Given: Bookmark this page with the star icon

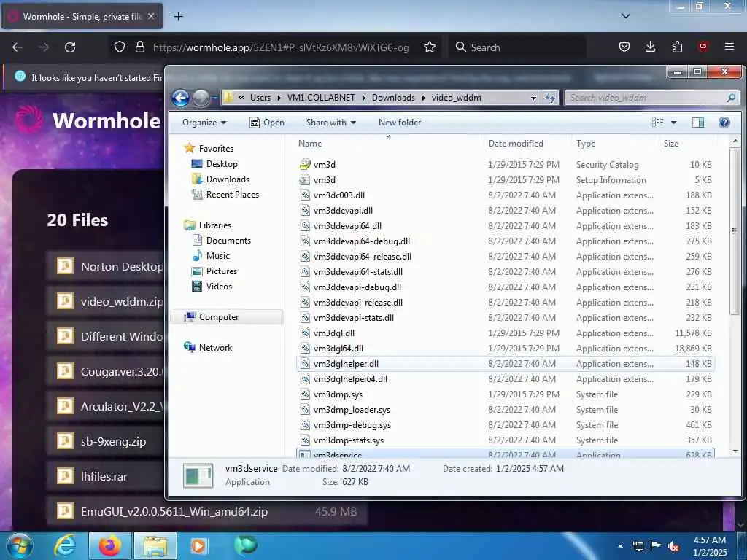Looking at the screenshot, I should coord(429,47).
